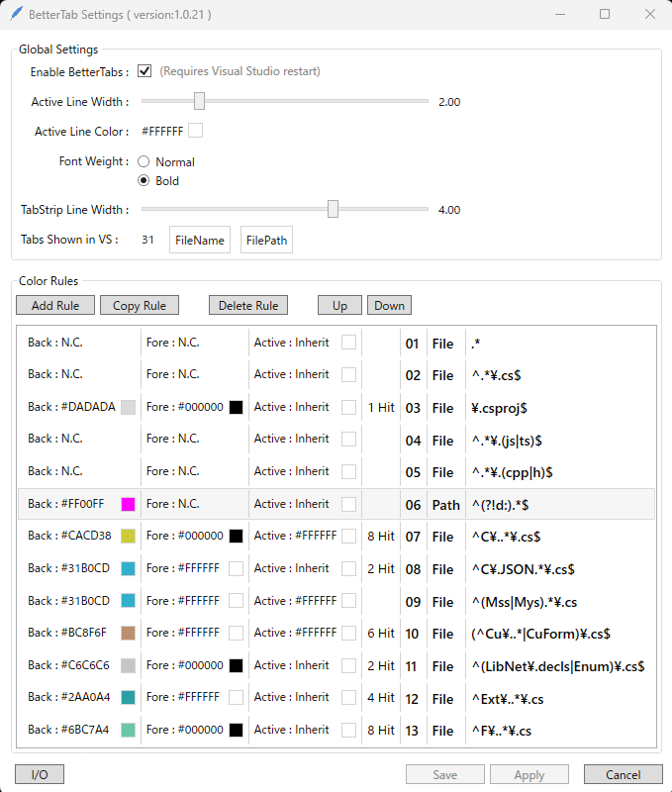Open the I/O settings
Viewport: 672px width, 792px height.
click(x=39, y=773)
